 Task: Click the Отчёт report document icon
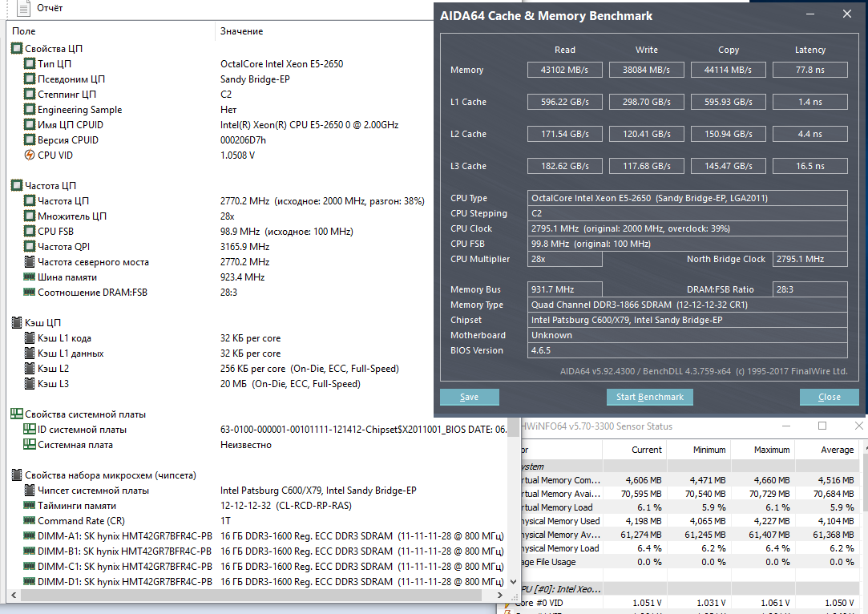23,8
